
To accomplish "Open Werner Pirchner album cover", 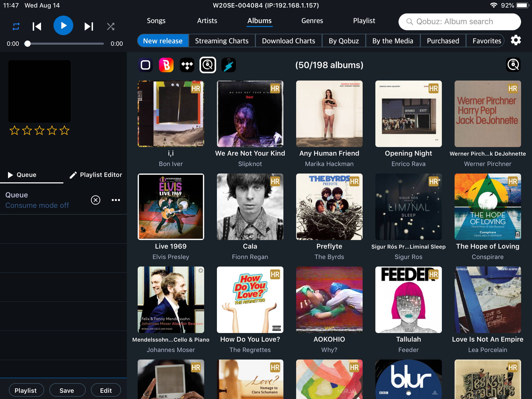I will (488, 114).
